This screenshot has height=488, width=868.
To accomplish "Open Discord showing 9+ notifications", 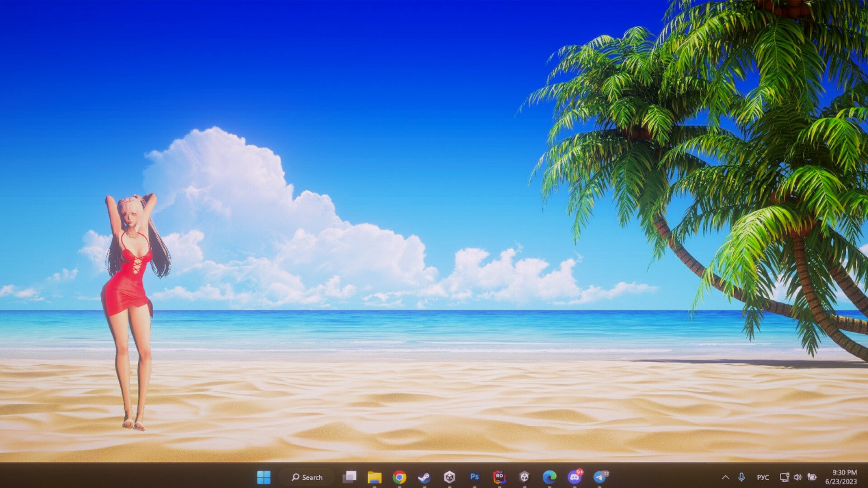I will (575, 477).
